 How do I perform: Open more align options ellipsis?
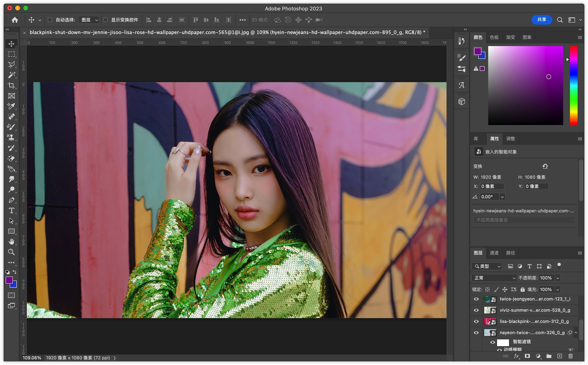click(x=242, y=20)
